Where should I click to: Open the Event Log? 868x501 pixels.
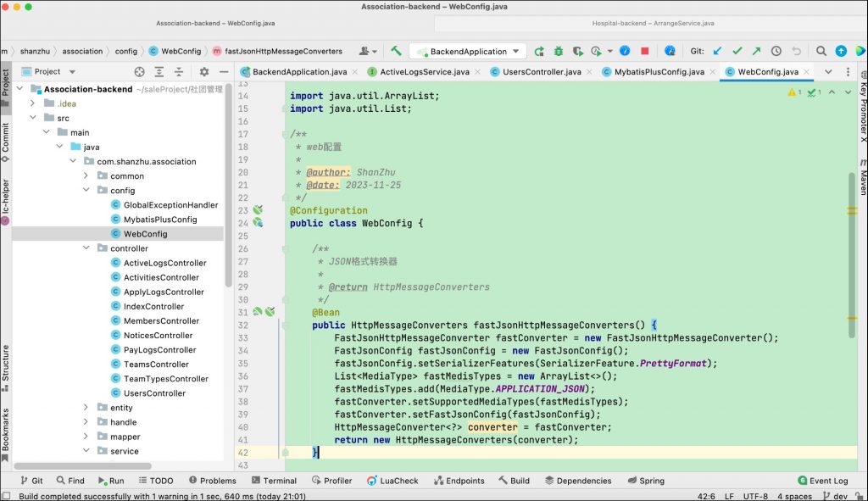822,481
